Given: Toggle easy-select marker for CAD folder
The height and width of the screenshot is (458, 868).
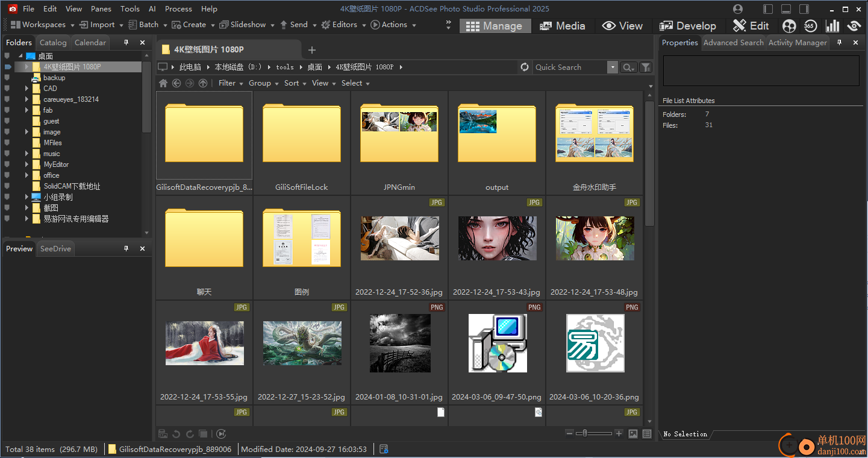Looking at the screenshot, I should (7, 89).
